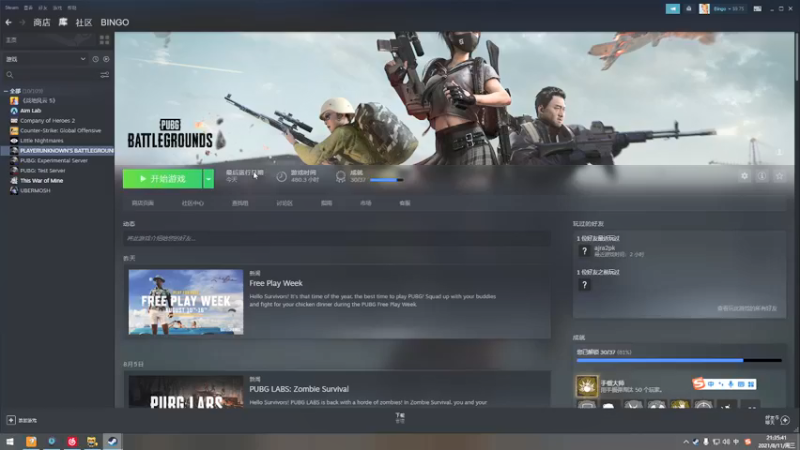Show hidden tray icons chevron
The width and height of the screenshot is (800, 450).
tap(686, 442)
